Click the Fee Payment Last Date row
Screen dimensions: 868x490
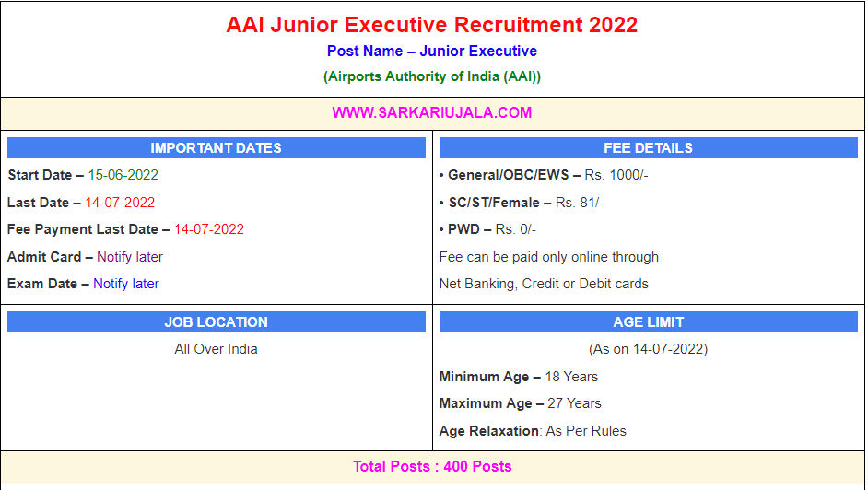pos(125,229)
